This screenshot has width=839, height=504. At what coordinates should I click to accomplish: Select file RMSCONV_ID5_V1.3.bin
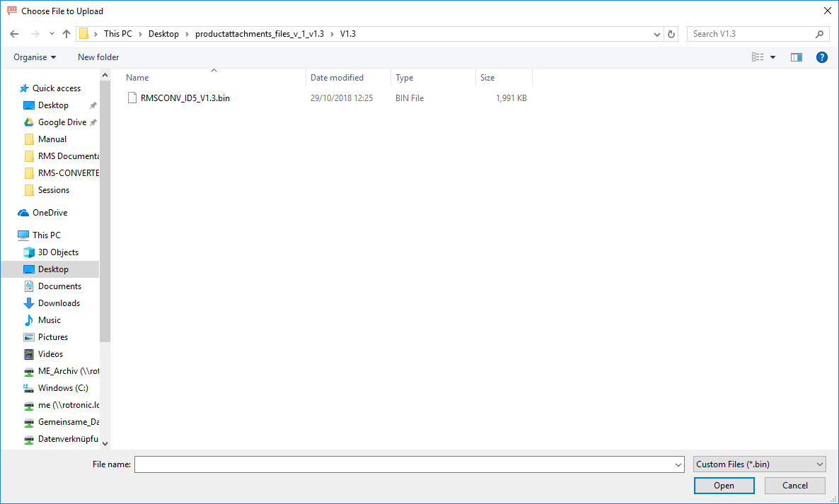[x=185, y=98]
